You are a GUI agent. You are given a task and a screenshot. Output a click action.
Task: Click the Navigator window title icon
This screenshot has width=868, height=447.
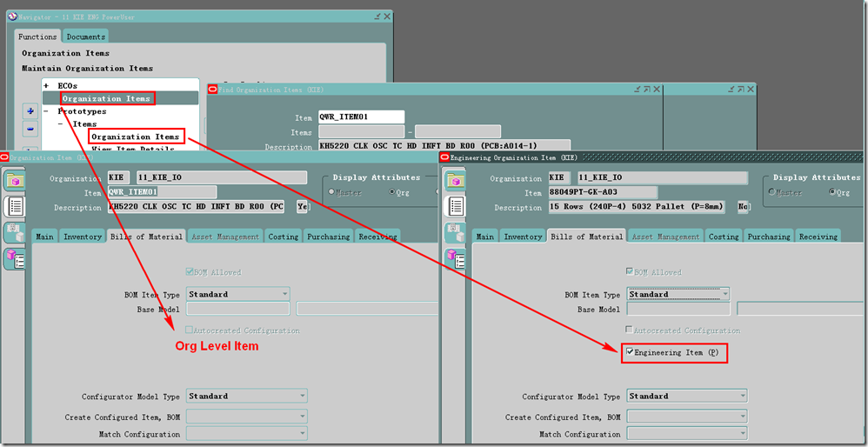pos(12,17)
